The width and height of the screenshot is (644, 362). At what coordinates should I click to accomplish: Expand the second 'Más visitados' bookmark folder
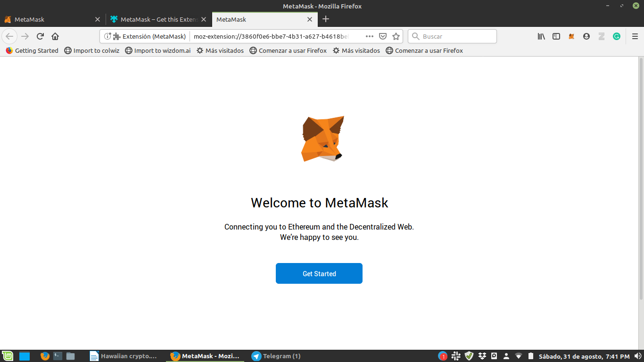pos(356,50)
